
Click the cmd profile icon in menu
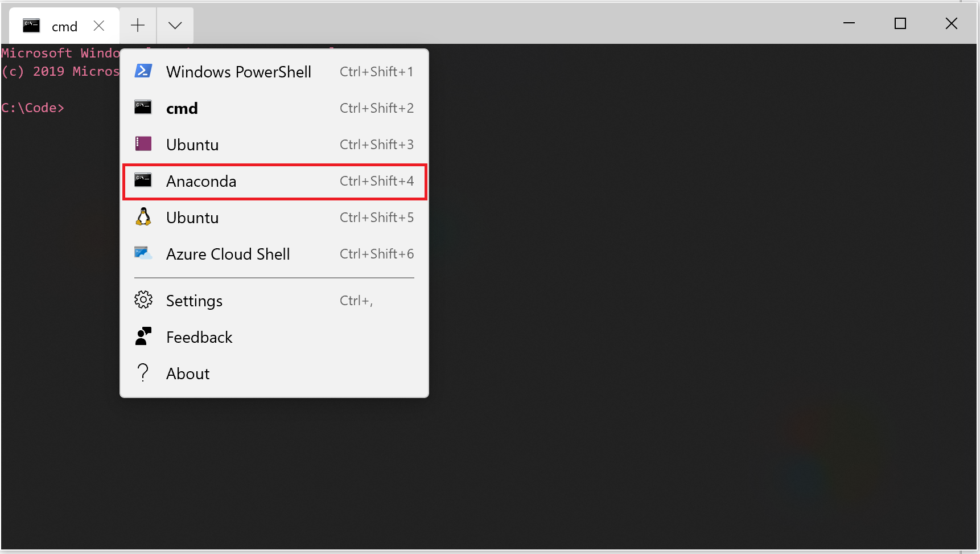[143, 107]
